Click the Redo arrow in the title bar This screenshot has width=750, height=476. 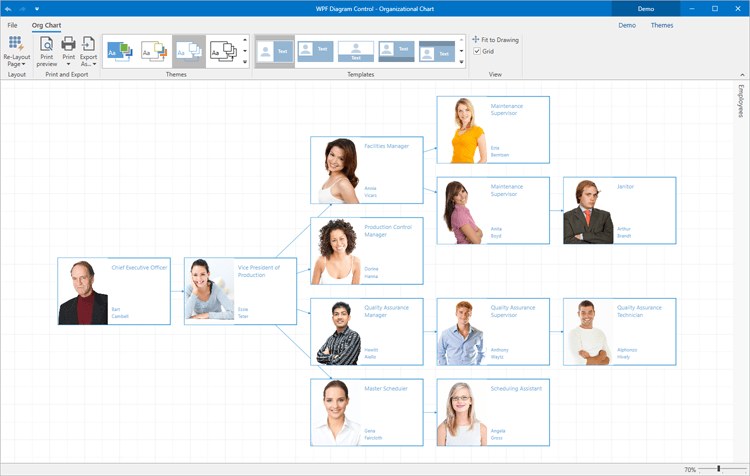pyautogui.click(x=22, y=9)
